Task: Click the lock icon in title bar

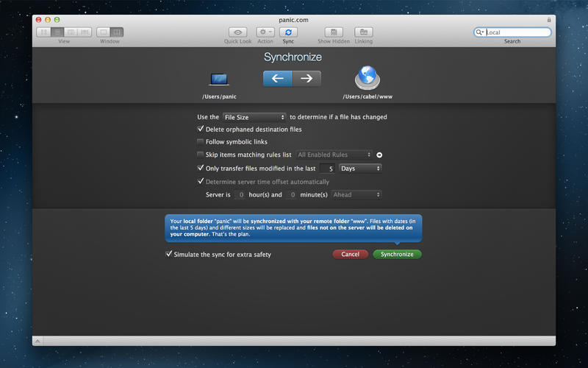Action: (549, 20)
